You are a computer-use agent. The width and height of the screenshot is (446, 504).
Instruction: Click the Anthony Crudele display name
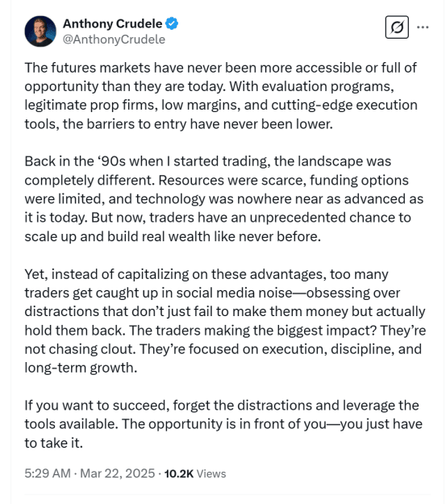pyautogui.click(x=113, y=23)
